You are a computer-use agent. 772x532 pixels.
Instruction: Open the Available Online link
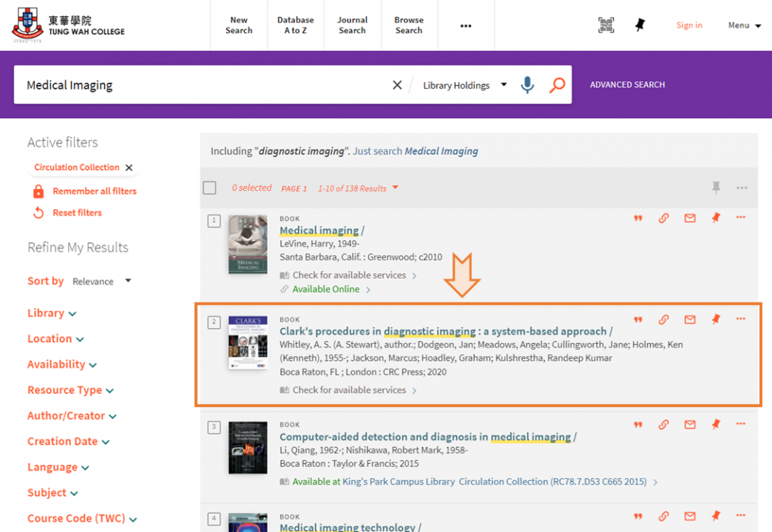[326, 289]
